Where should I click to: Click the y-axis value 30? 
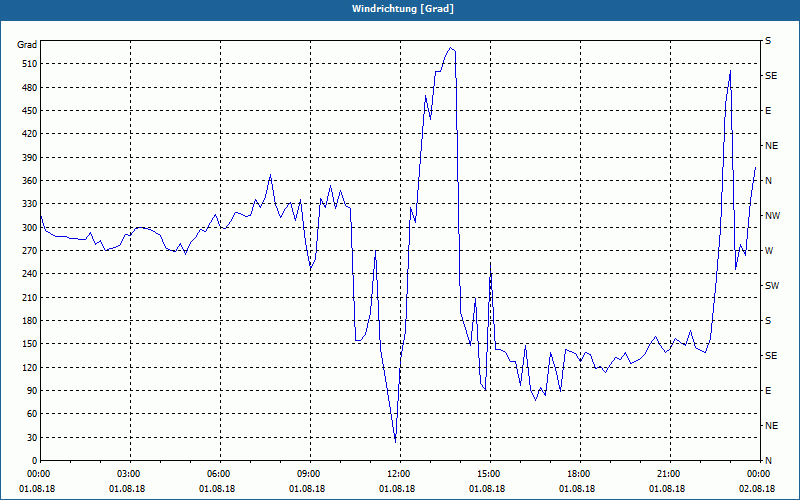pyautogui.click(x=32, y=437)
